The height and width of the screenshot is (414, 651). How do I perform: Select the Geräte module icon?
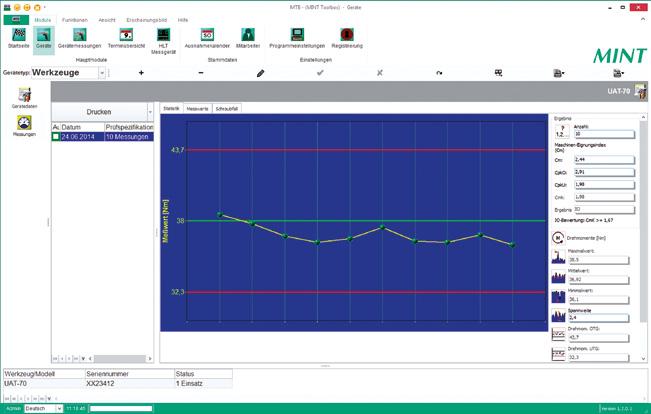44,38
